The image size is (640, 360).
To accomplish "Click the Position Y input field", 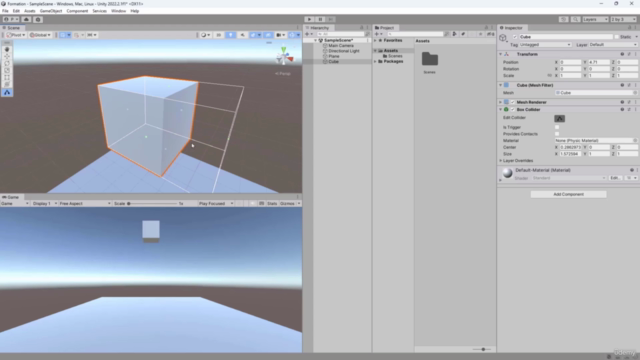I will point(599,62).
